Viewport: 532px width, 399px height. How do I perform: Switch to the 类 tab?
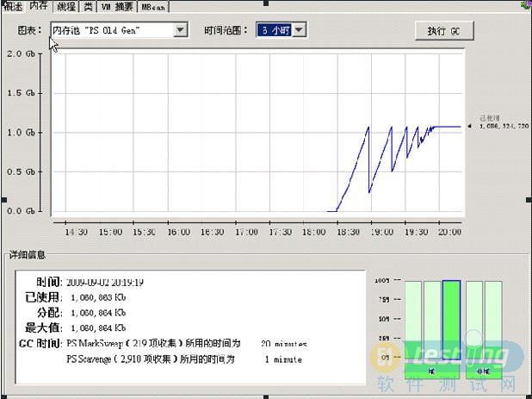(x=88, y=6)
